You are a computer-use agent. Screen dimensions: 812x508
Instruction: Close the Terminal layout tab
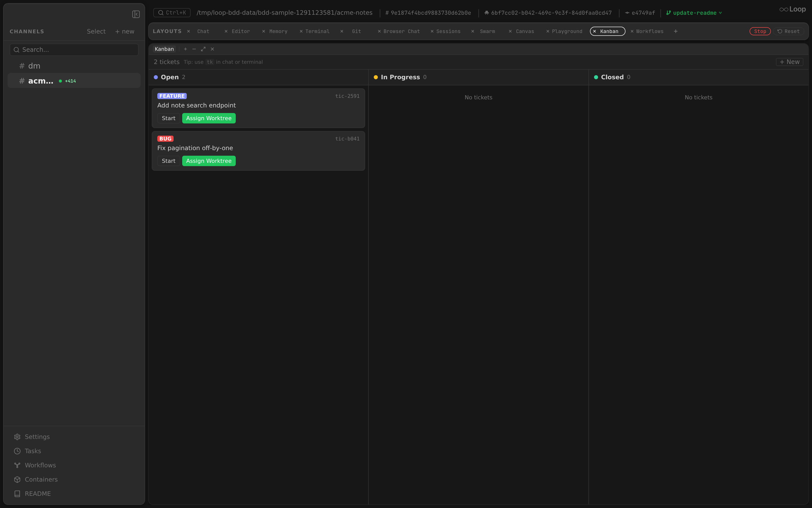coord(301,31)
